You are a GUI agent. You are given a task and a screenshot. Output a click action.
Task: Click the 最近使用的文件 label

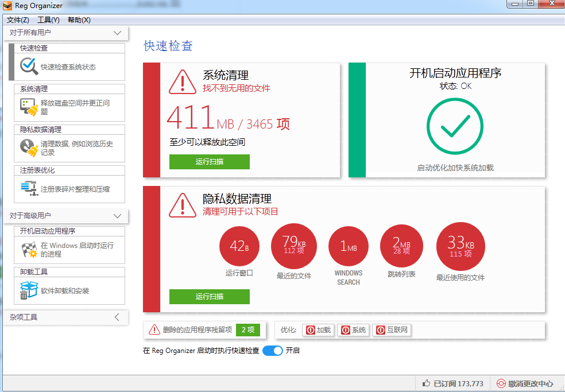click(460, 278)
